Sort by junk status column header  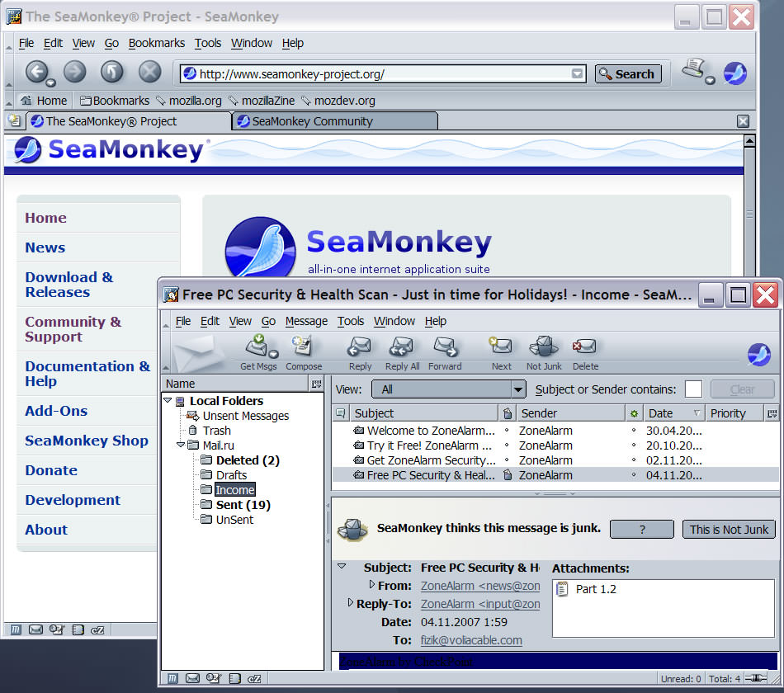click(508, 413)
